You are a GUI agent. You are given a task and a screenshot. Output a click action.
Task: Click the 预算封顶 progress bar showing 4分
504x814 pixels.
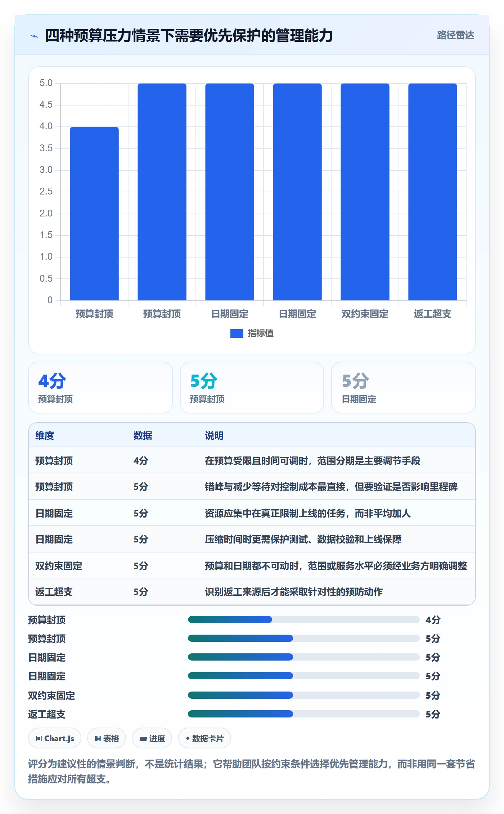[304, 620]
